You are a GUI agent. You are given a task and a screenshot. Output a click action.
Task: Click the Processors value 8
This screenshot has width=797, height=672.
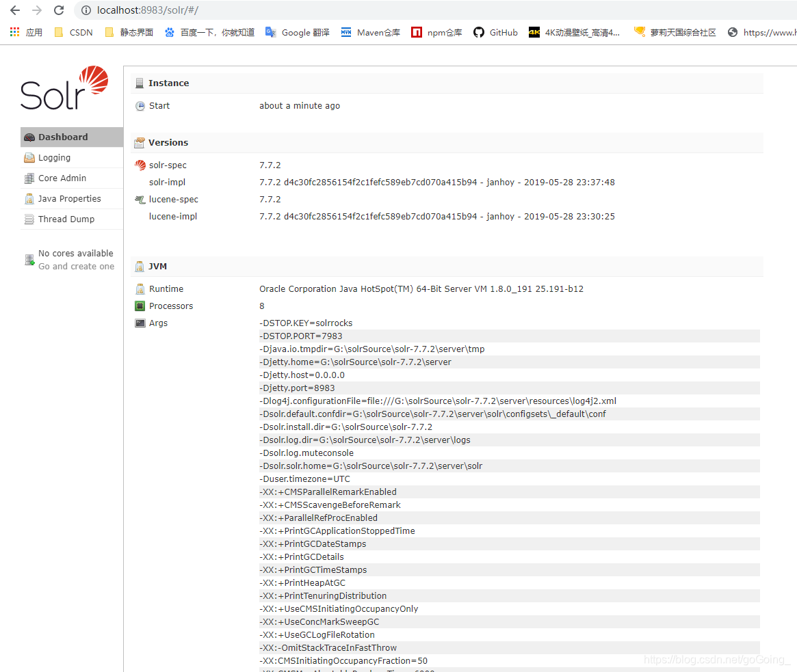click(262, 306)
